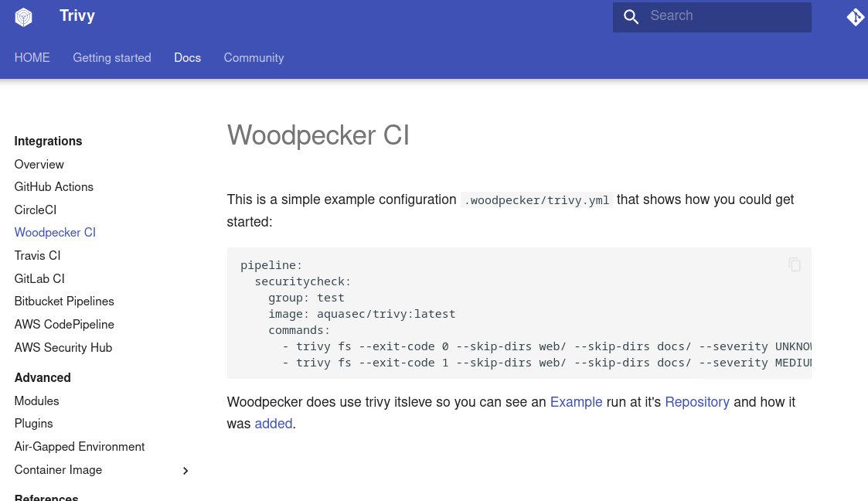Click the Woodpecker CI page heading
This screenshot has height=501, width=868.
(318, 135)
